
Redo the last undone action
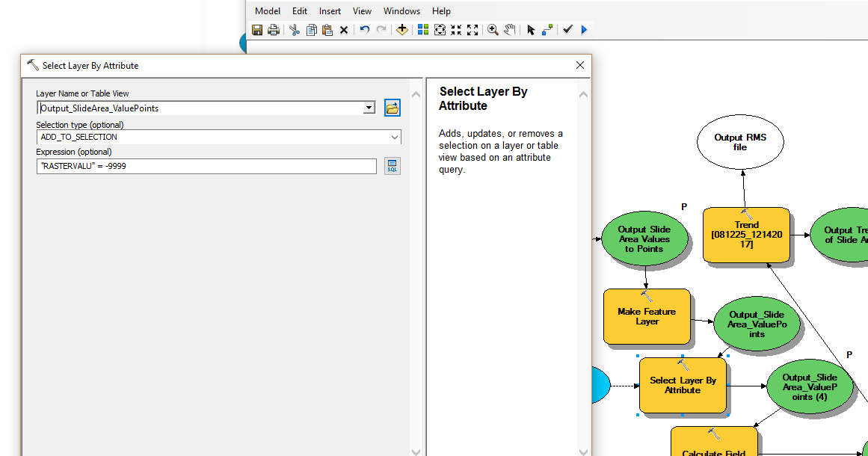pos(381,30)
